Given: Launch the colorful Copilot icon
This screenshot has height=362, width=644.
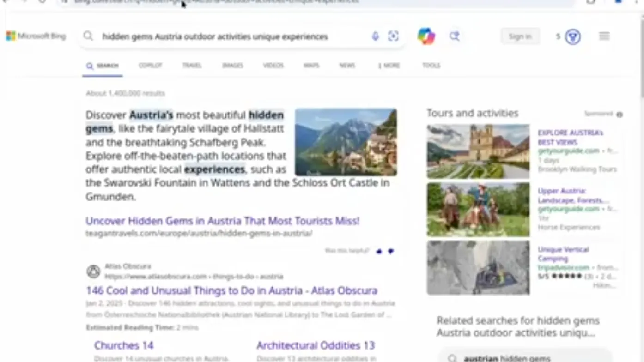Looking at the screenshot, I should [426, 36].
